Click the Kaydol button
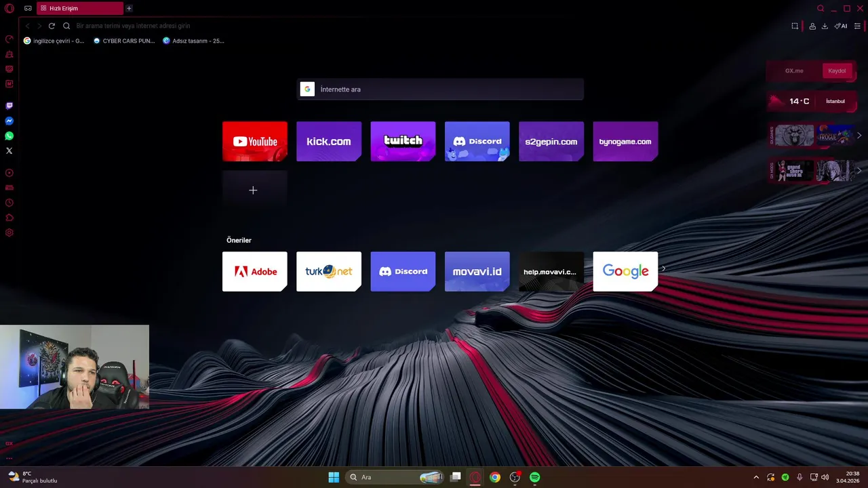Image resolution: width=868 pixels, height=488 pixels. click(x=837, y=70)
